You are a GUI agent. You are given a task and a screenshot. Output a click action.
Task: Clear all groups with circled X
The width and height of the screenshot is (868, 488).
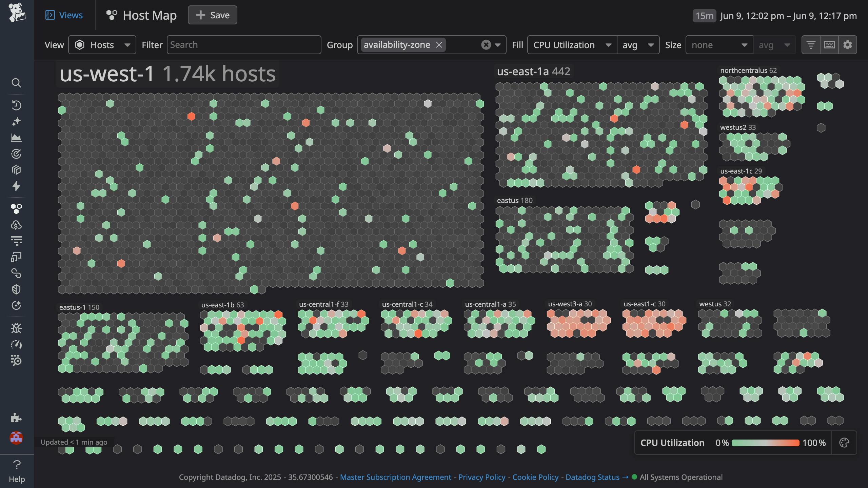[486, 45]
